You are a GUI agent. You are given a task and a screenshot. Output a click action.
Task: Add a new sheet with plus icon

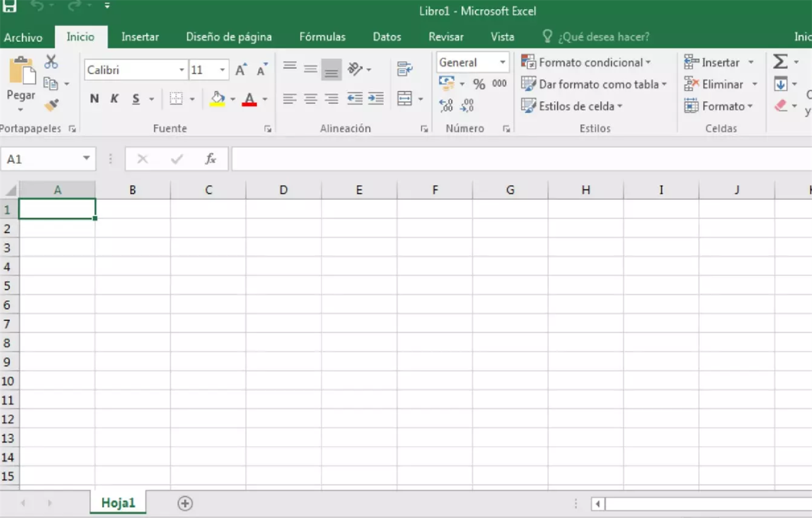click(x=185, y=503)
